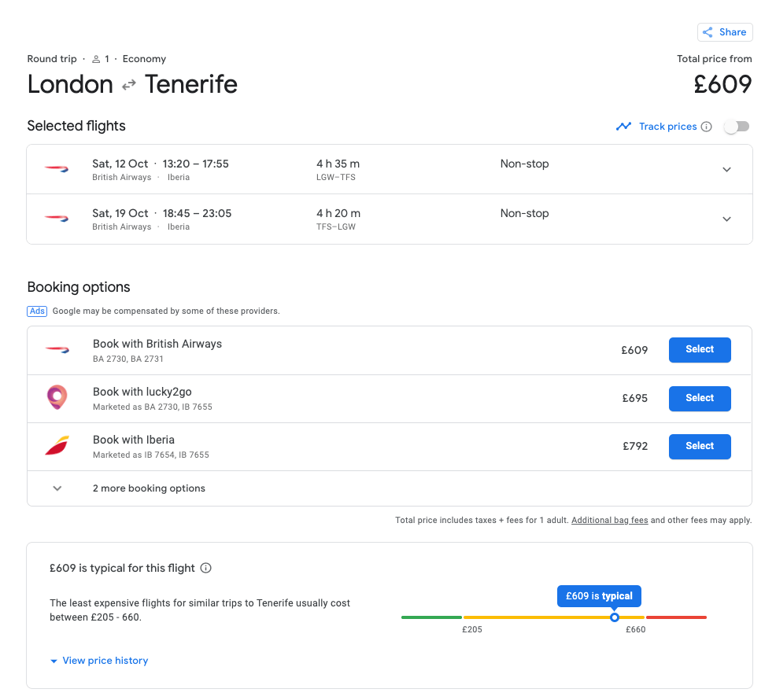Click airline logo on 12 Oct flight

click(x=57, y=169)
